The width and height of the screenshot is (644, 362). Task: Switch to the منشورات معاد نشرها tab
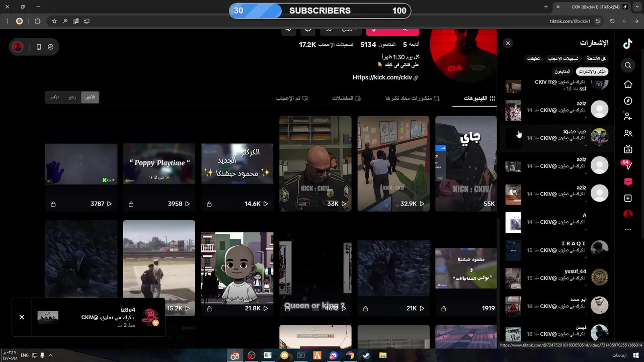(413, 99)
